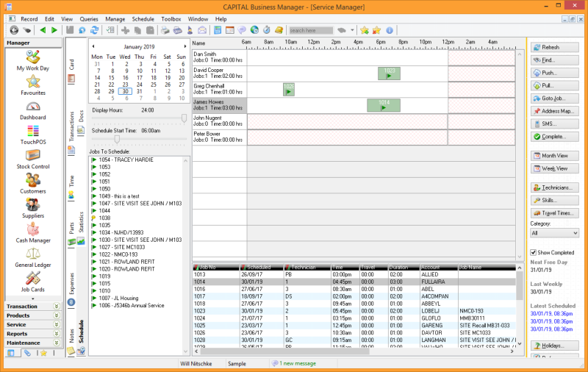Click the save disk toolbar icon
Image resolution: width=588 pixels, height=372 pixels.
(x=70, y=30)
